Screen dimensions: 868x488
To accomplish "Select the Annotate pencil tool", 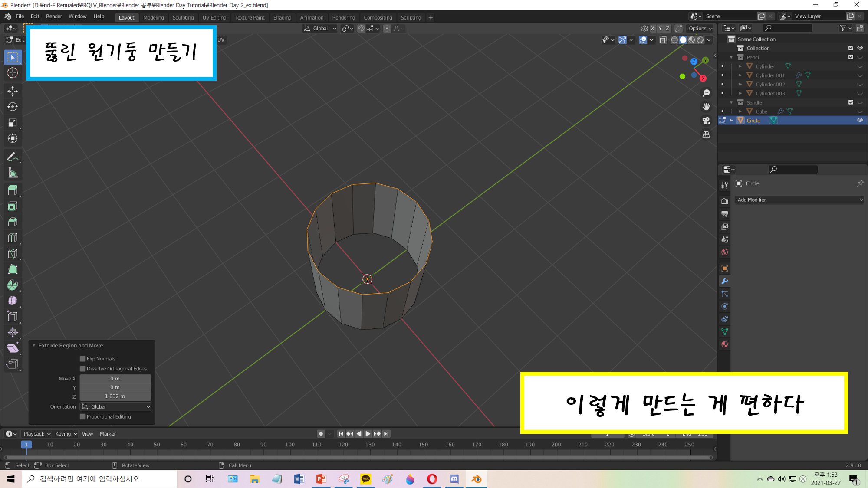I will (x=13, y=157).
